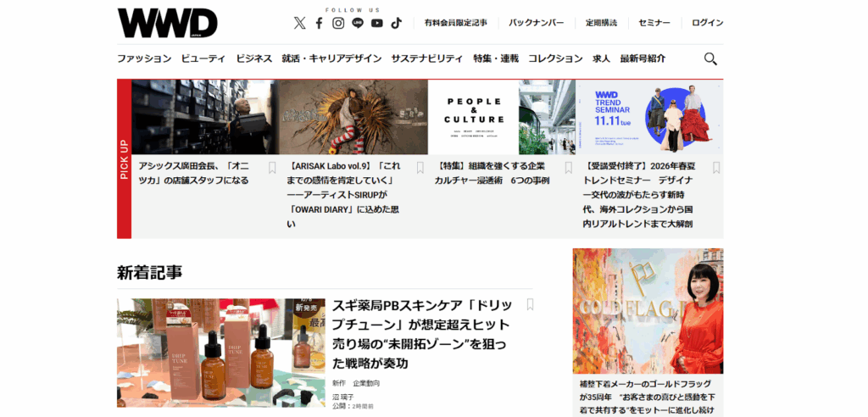
Task: Click the ログイン link
Action: point(707,23)
